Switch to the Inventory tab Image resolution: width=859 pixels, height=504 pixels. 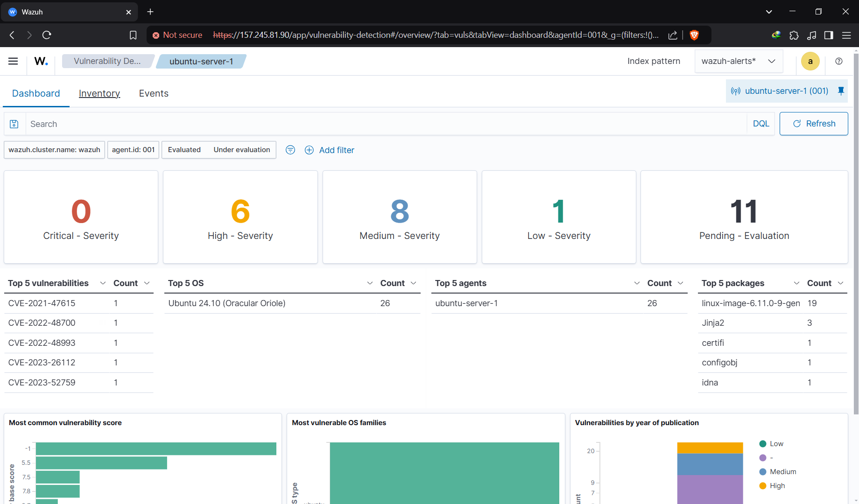[x=99, y=93]
